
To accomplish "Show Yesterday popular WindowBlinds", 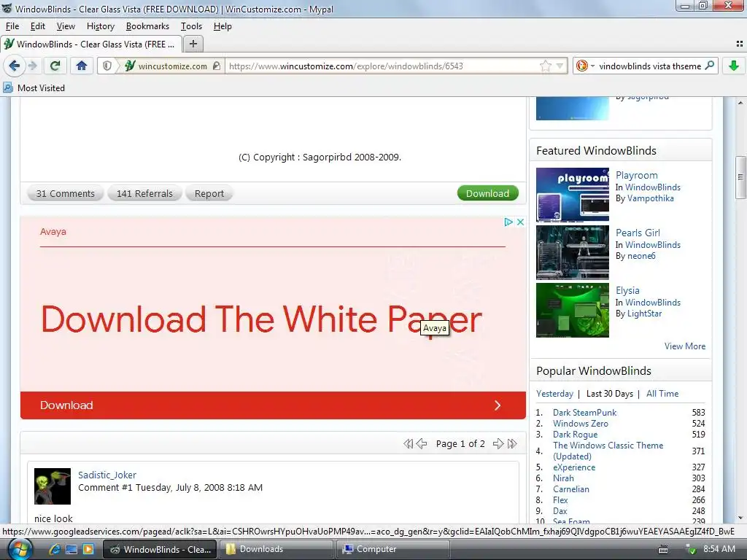I will pos(554,393).
